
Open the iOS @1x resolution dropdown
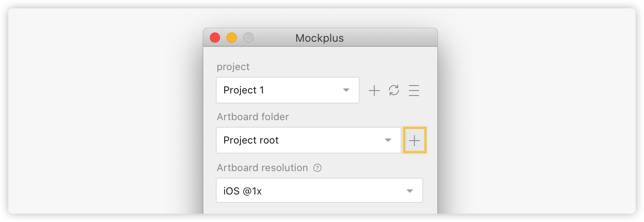tap(319, 191)
